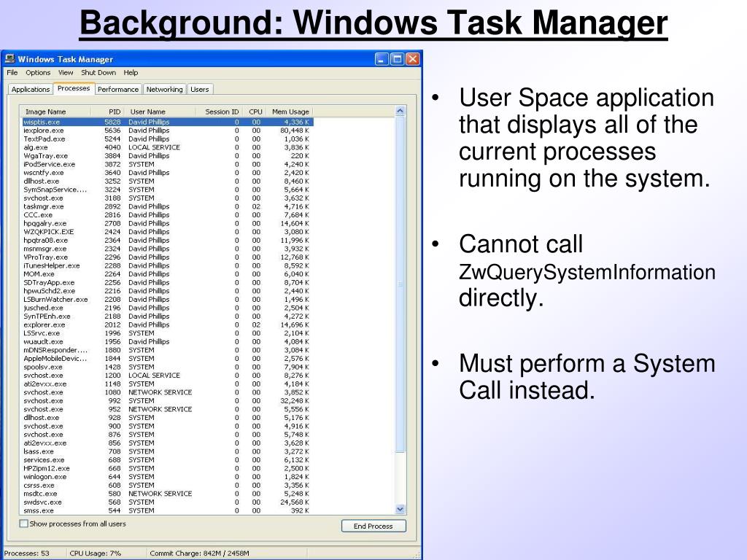Select the iTunesHelper.exe process
Viewport: 747px width, 560px height.
tap(168, 265)
